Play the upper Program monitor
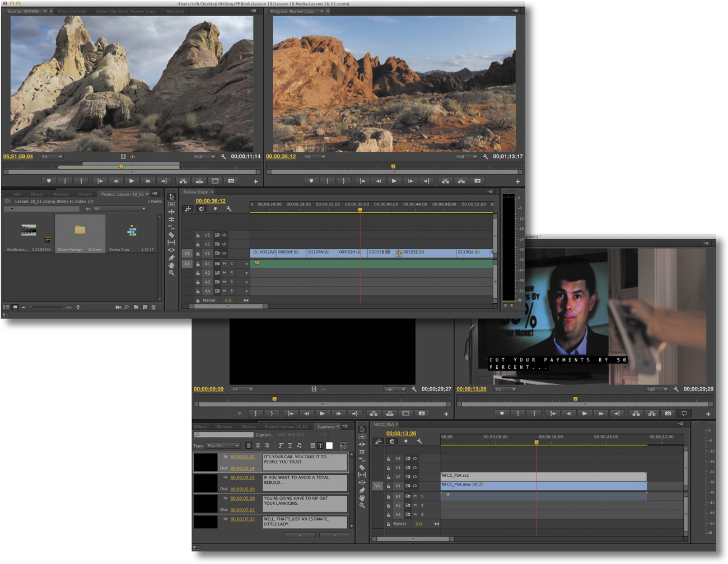The image size is (728, 564). point(394,181)
